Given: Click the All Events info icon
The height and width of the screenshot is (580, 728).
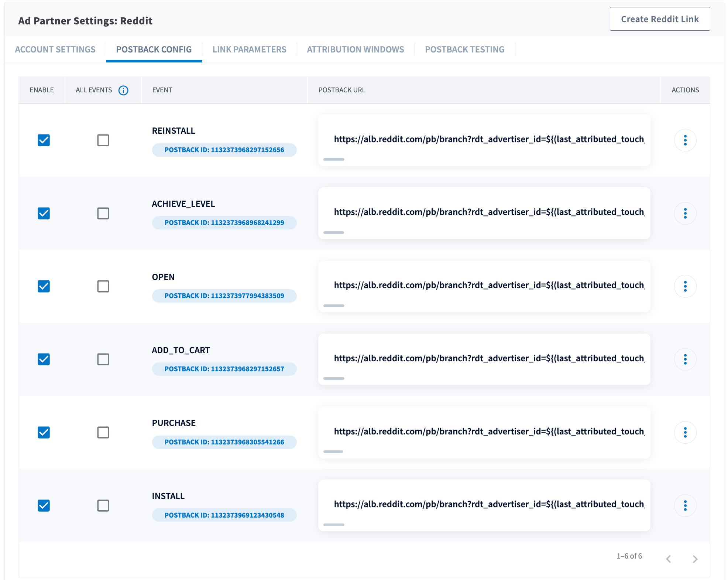Looking at the screenshot, I should point(123,90).
